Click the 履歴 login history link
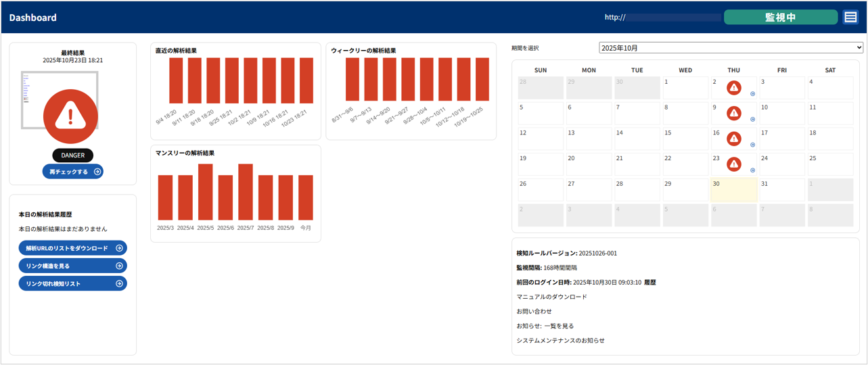This screenshot has height=365, width=868. [x=649, y=282]
